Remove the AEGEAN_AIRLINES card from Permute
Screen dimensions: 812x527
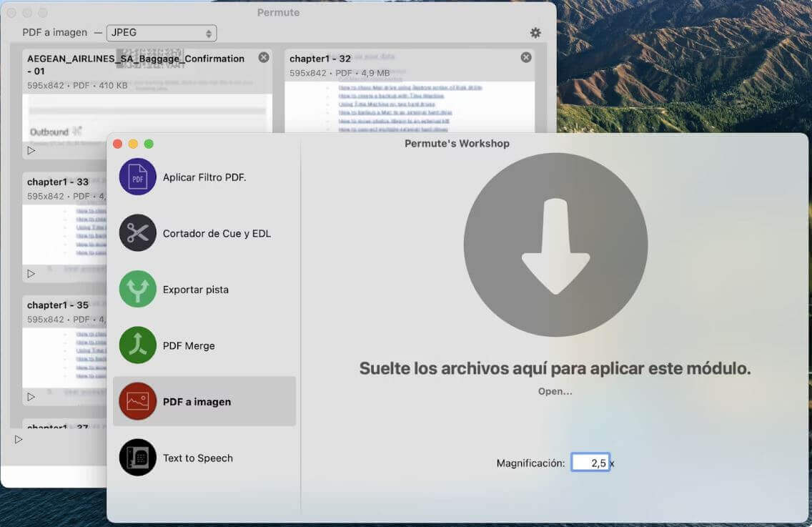(x=264, y=57)
